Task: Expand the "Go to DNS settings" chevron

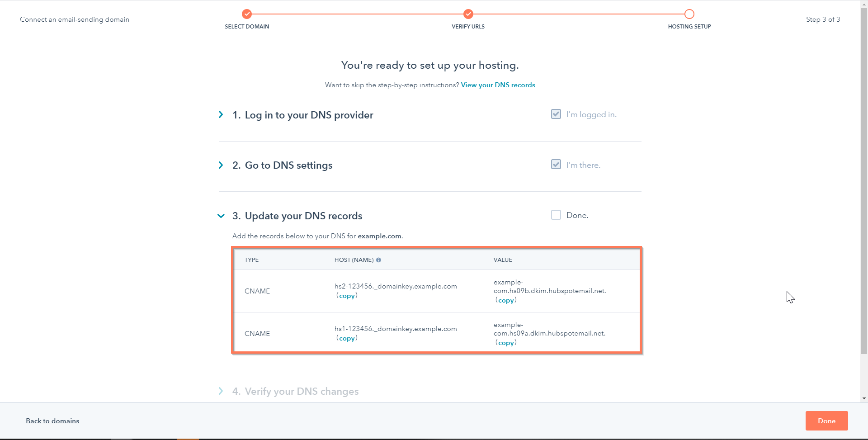Action: (x=221, y=165)
